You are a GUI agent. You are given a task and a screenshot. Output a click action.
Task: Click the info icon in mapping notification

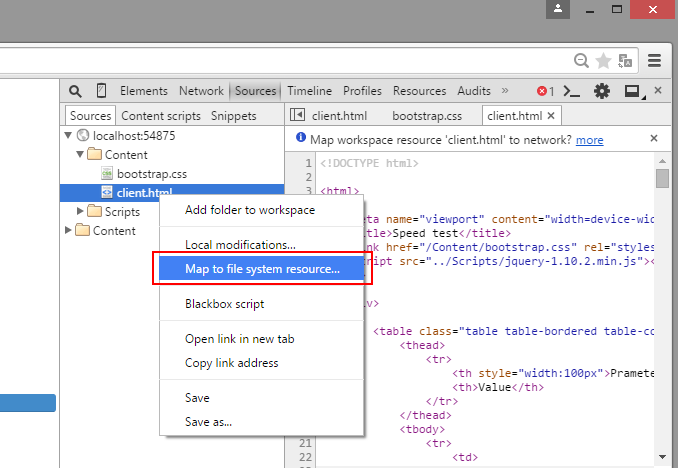point(301,138)
